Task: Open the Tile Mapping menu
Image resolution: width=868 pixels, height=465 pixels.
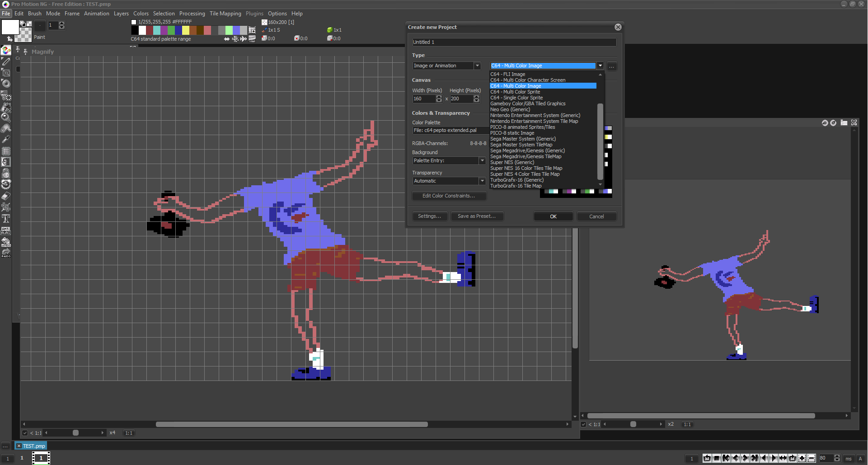Action: pyautogui.click(x=225, y=14)
